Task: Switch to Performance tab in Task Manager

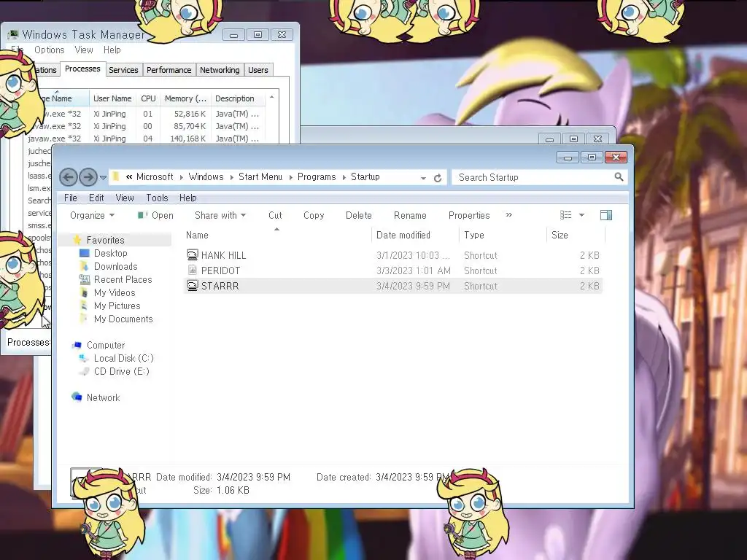Action: (169, 70)
